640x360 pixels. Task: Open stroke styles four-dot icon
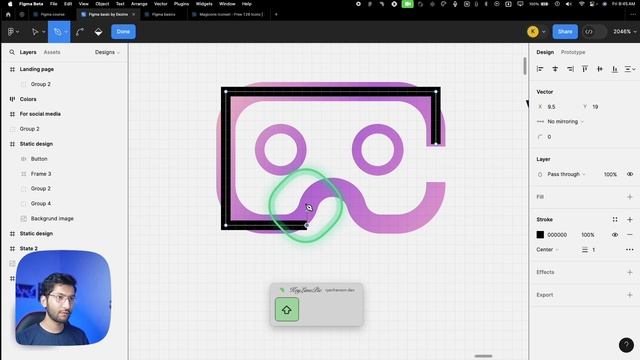(x=615, y=220)
